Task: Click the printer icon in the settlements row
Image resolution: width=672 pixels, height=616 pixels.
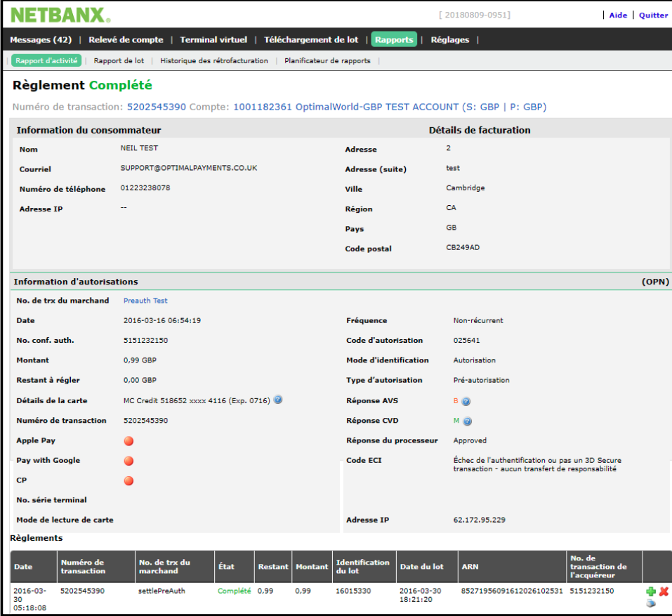Action: point(650,603)
